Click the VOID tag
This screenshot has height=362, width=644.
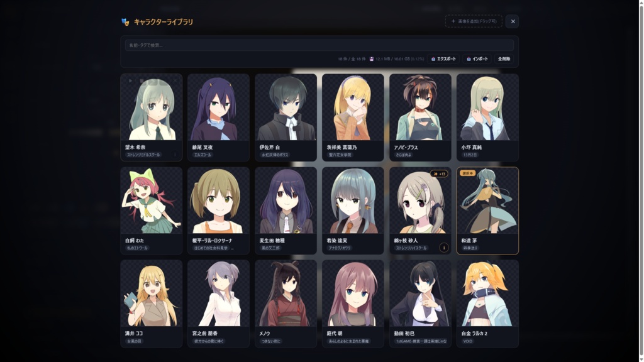point(467,341)
